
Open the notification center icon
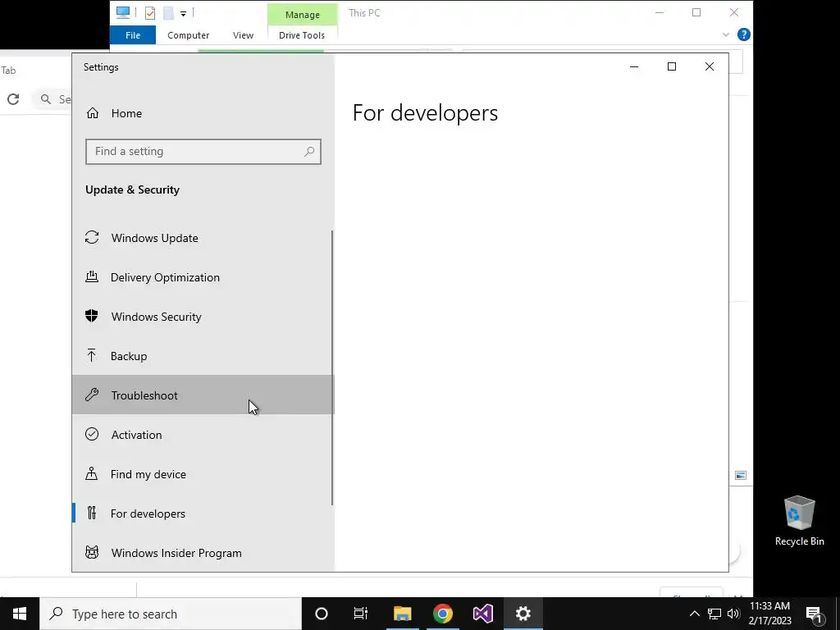tap(814, 614)
